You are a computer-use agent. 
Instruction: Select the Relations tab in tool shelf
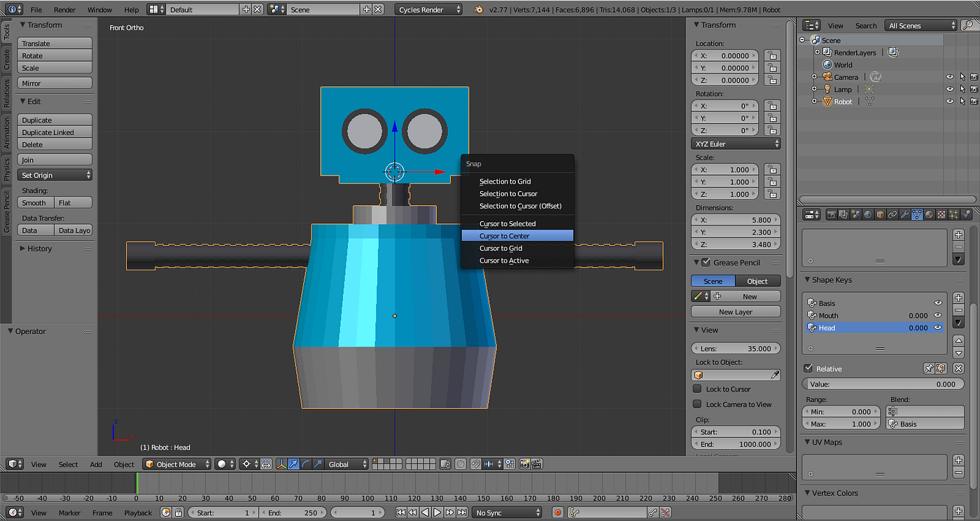click(x=6, y=93)
